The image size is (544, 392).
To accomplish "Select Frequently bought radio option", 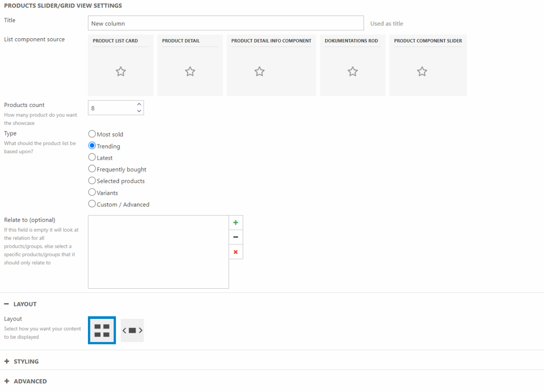I will click(x=92, y=169).
